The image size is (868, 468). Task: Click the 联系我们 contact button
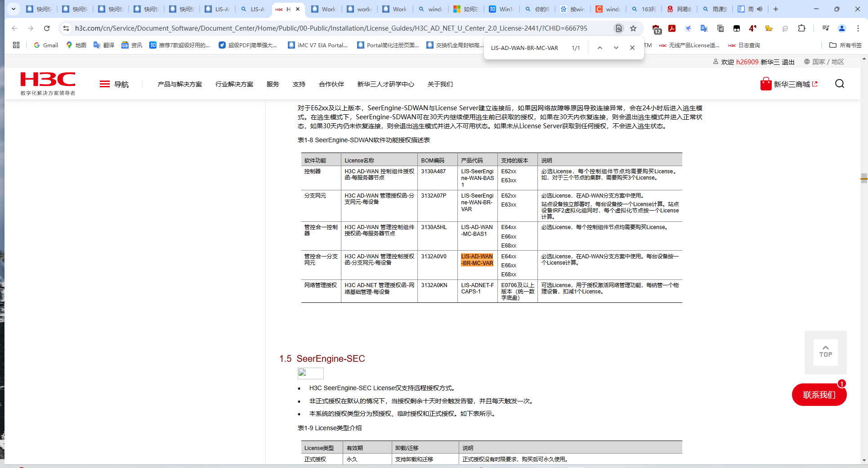[819, 395]
